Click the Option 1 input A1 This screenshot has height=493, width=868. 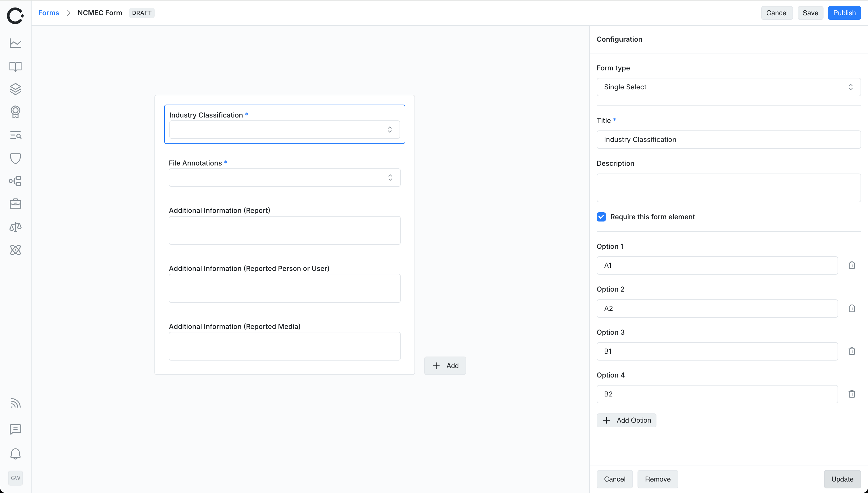tap(717, 265)
